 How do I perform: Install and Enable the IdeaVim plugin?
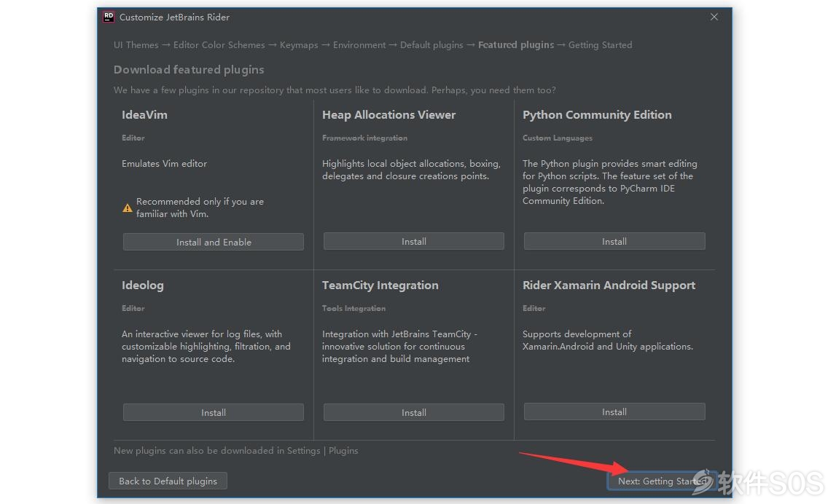[x=214, y=242]
